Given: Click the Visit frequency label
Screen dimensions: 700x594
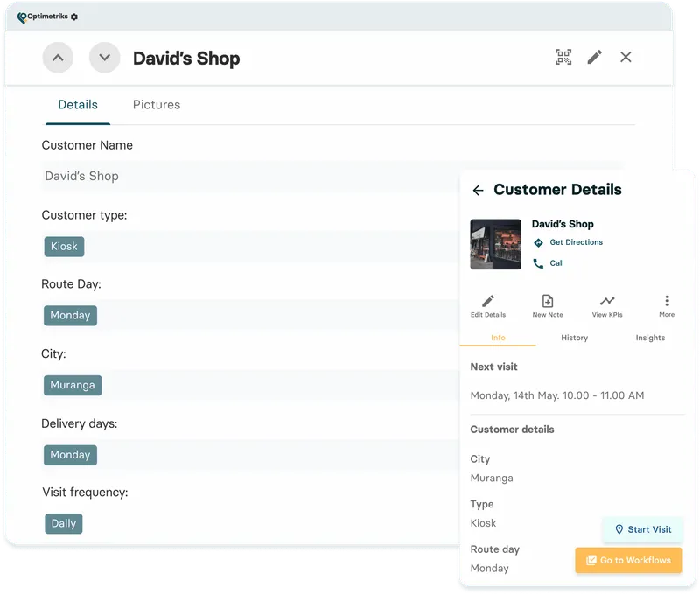Looking at the screenshot, I should (x=85, y=493).
